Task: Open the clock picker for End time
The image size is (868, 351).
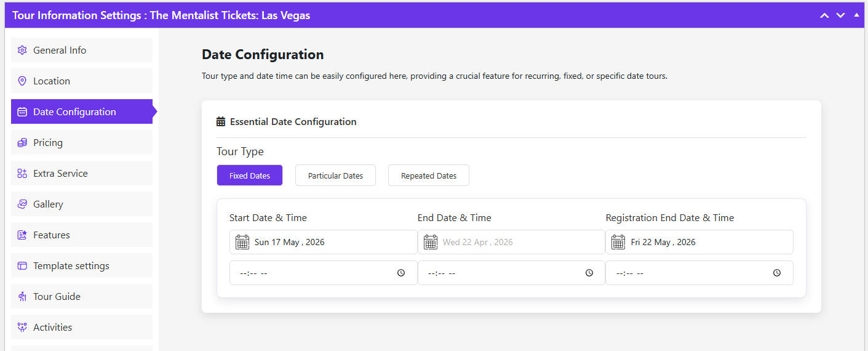Action: coord(589,273)
